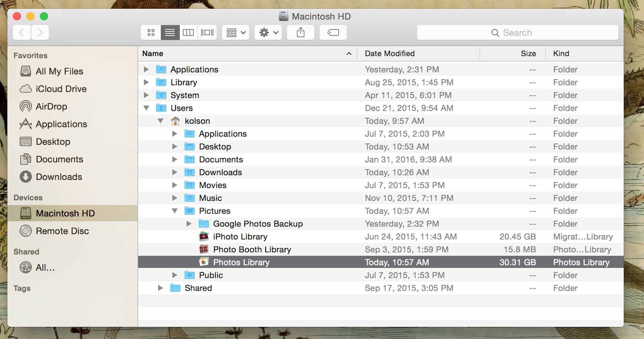Screen dimensions: 644x339
Task: Select the Music folder row
Action: click(x=381, y=198)
